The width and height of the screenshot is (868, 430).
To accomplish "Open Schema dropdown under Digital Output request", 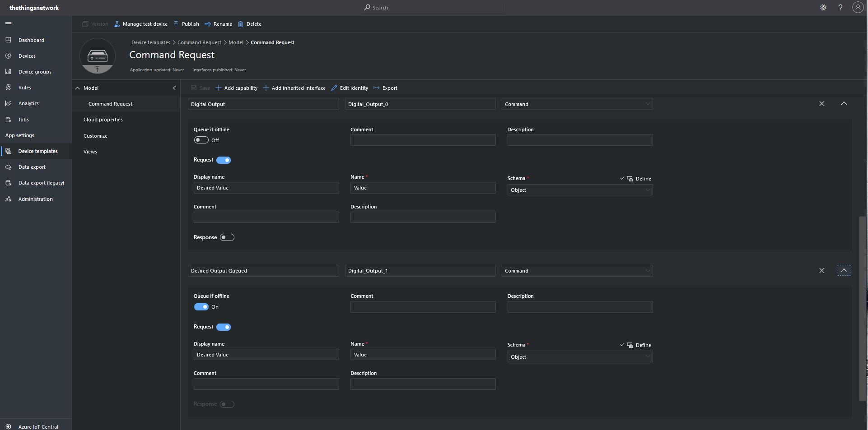I will 579,190.
